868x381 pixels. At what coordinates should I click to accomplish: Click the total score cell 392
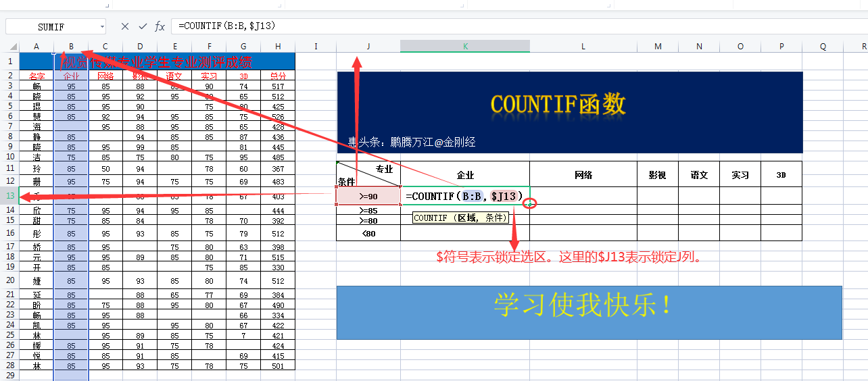click(x=278, y=221)
